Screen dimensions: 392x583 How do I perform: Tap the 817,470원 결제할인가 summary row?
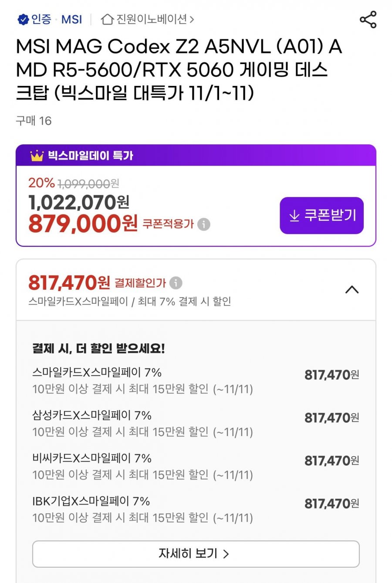[x=196, y=290]
